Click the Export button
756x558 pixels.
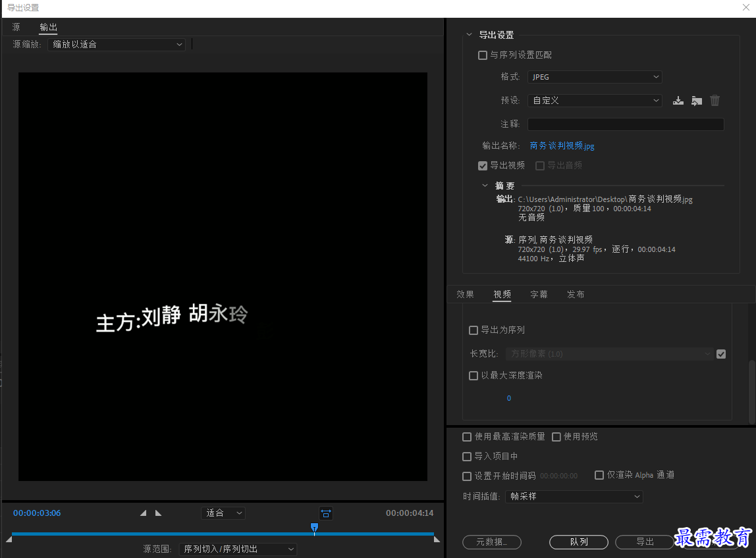(x=645, y=542)
